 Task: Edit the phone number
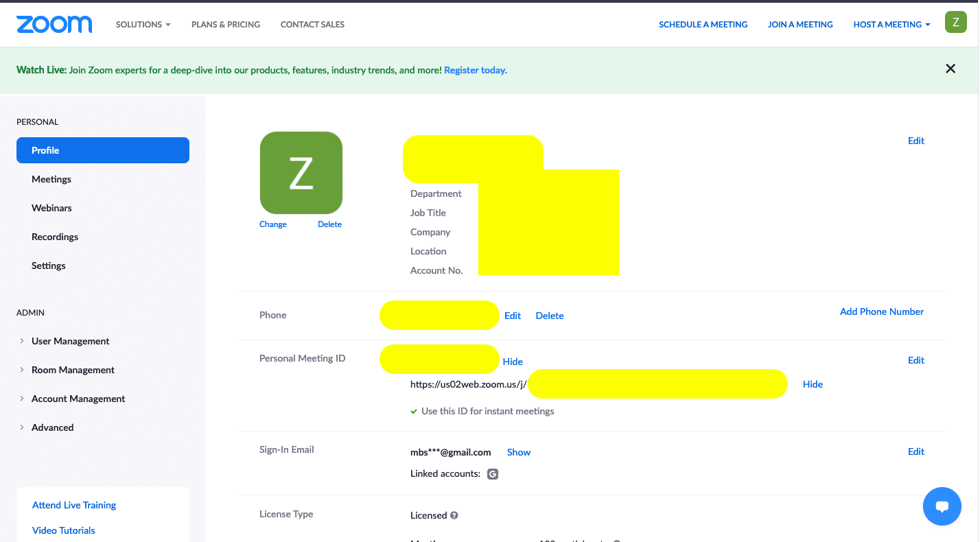click(513, 316)
